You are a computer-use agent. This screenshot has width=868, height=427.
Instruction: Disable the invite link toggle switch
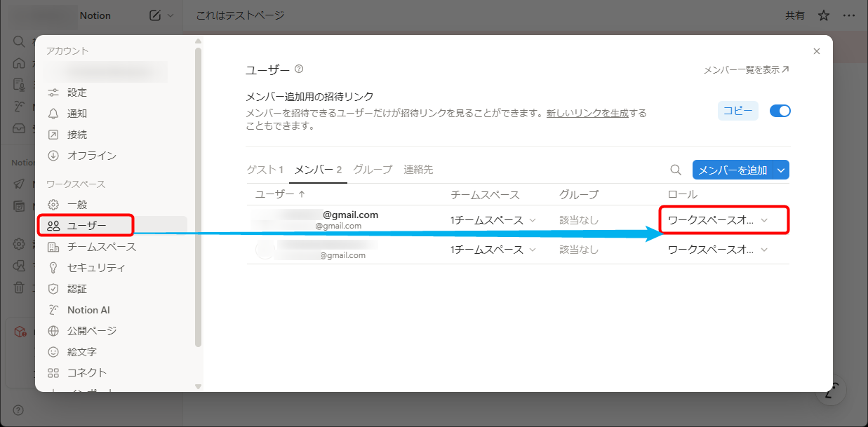[780, 111]
